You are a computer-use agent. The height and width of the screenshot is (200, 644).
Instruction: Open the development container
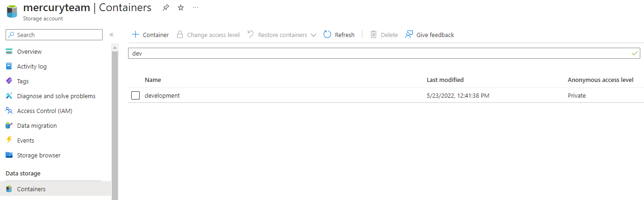[x=162, y=95]
